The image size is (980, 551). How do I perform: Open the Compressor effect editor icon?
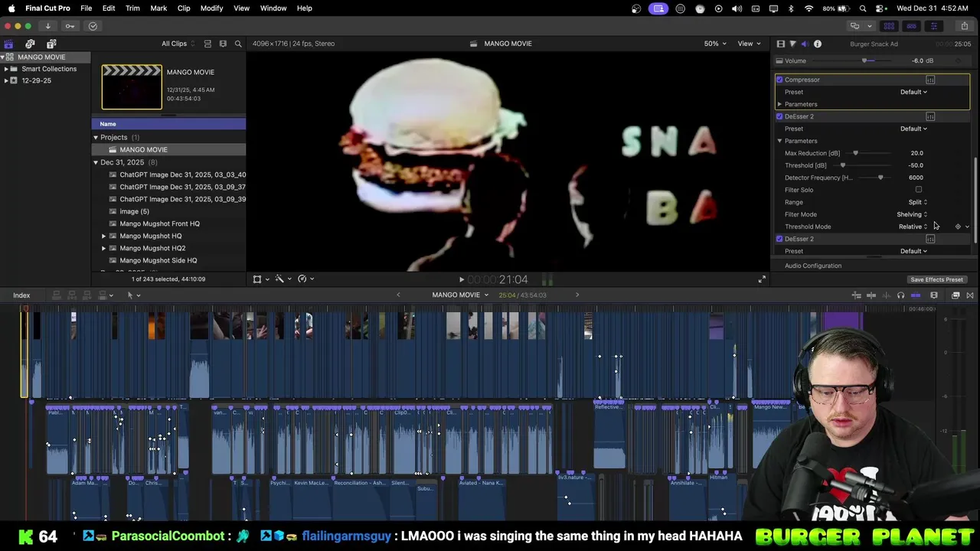tap(930, 80)
